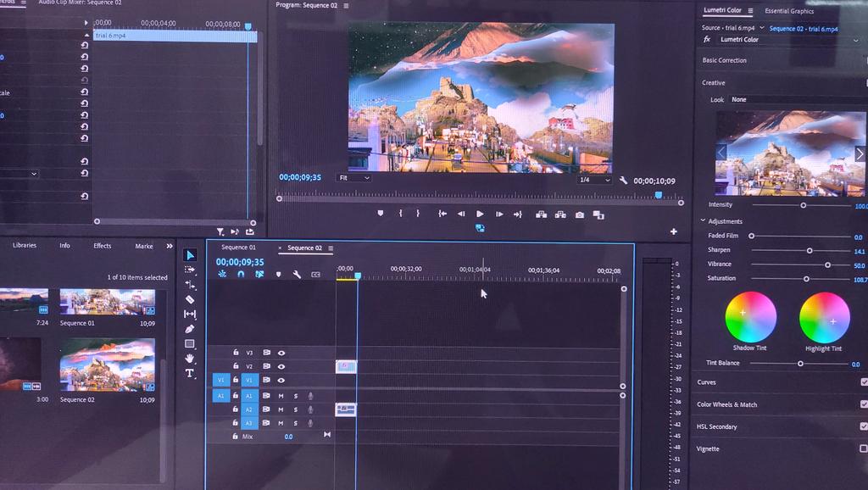Open the Comparison View button

598,214
